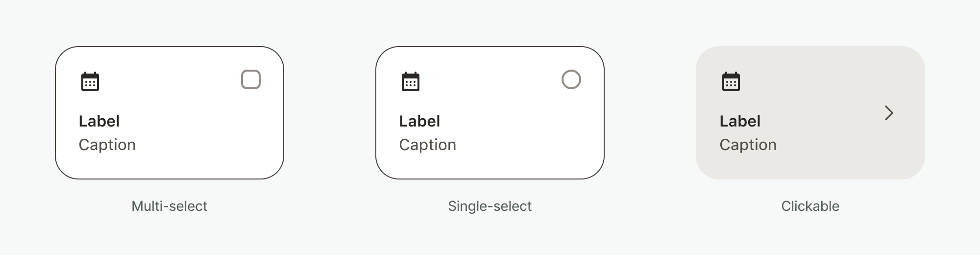Click the bold Label text in the checkbox card
980x255 pixels.
pos(99,121)
